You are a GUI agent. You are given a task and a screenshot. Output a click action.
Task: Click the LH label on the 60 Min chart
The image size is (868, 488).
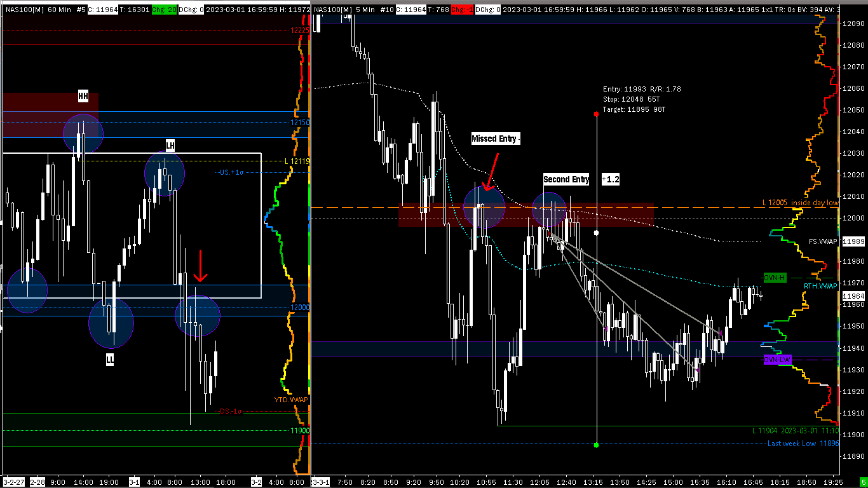tap(170, 146)
